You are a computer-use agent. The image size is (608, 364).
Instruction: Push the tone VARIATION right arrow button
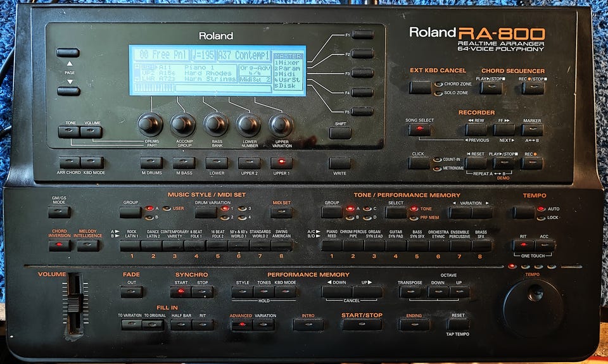(x=482, y=213)
